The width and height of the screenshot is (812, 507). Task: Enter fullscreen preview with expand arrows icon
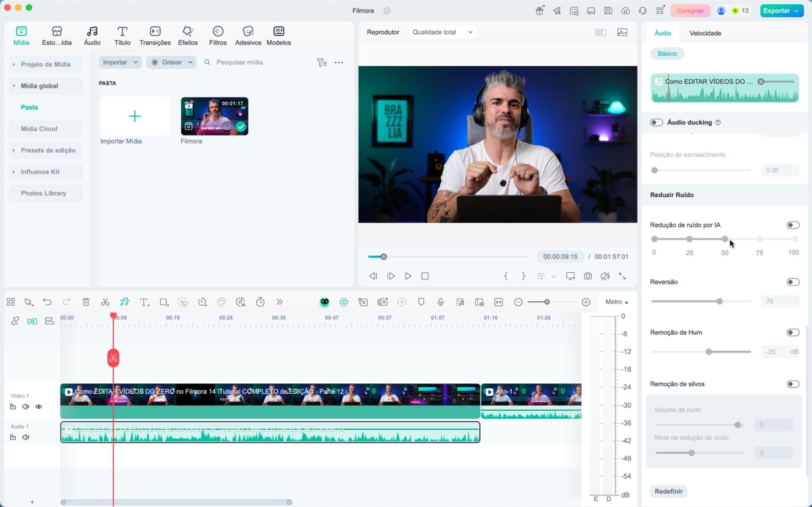coord(622,276)
